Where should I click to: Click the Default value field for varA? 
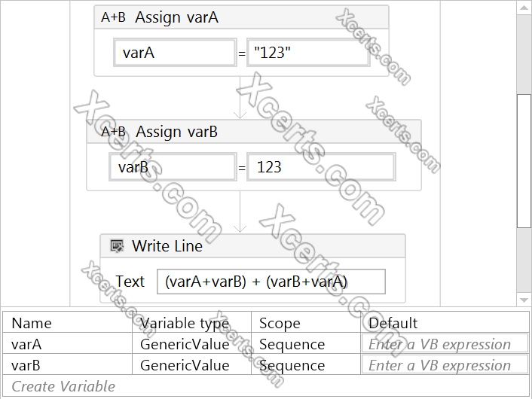point(439,345)
